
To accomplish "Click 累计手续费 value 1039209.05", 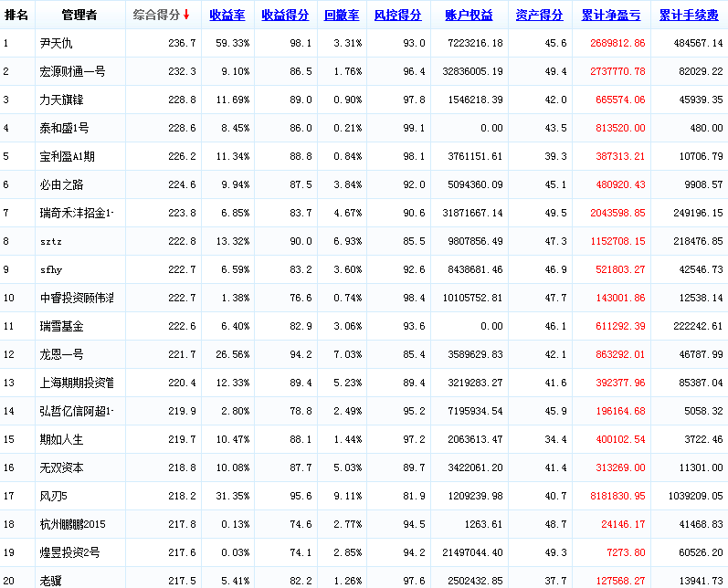I will (x=695, y=496).
